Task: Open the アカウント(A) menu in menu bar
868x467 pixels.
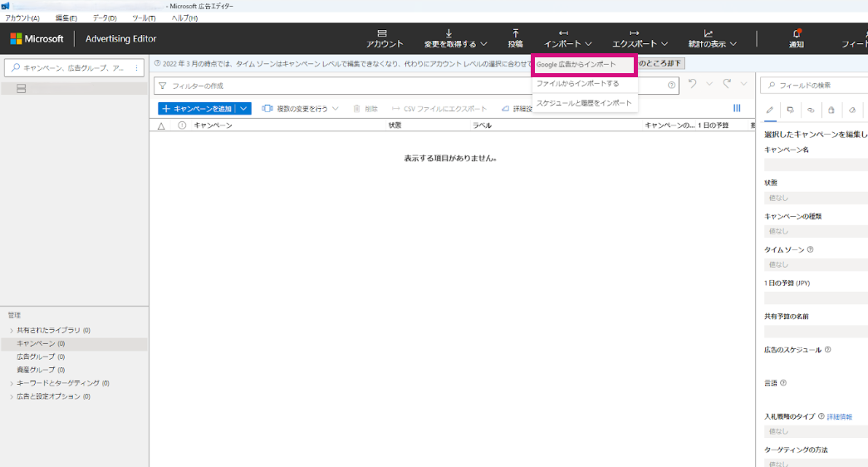Action: point(22,17)
